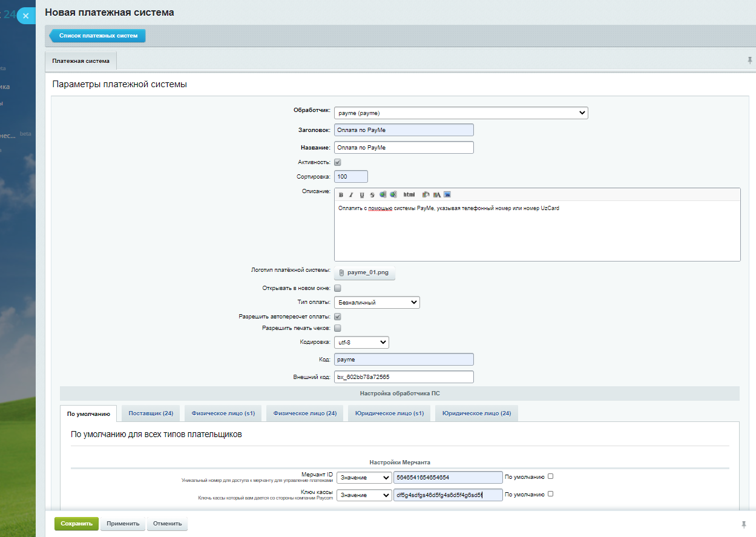Switch to the Поставщик (24) tab
The height and width of the screenshot is (537, 756).
click(x=151, y=413)
